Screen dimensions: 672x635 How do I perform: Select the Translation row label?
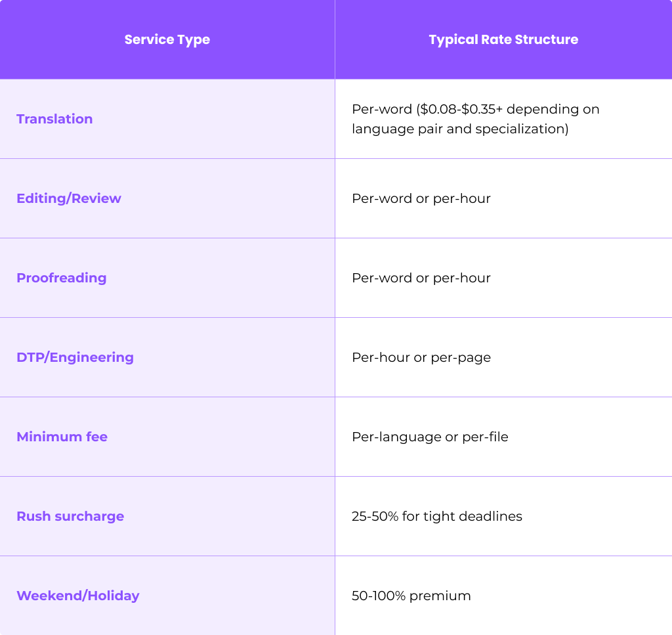[54, 119]
